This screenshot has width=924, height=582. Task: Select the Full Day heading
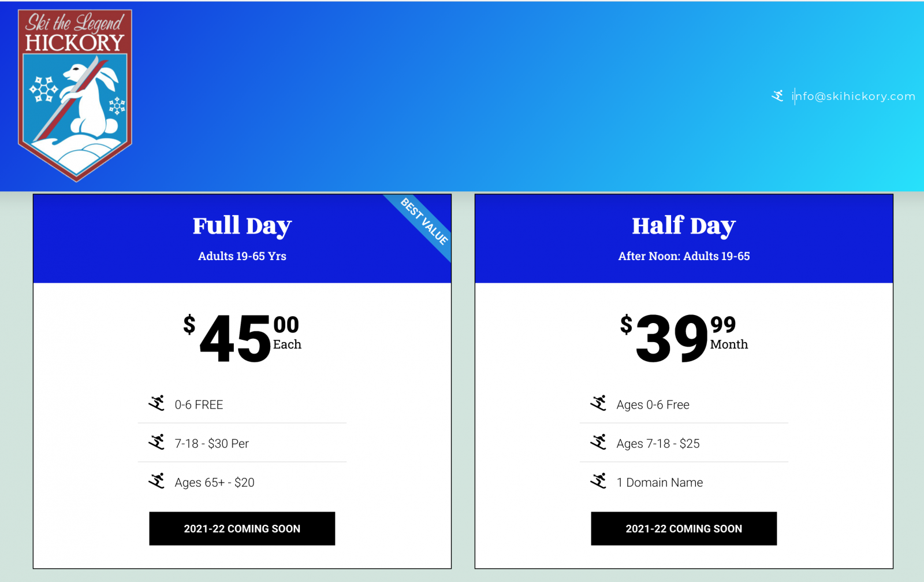pyautogui.click(x=242, y=225)
